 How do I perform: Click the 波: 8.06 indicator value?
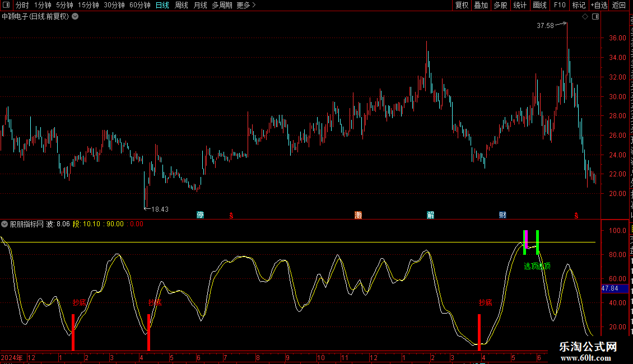pyautogui.click(x=58, y=224)
